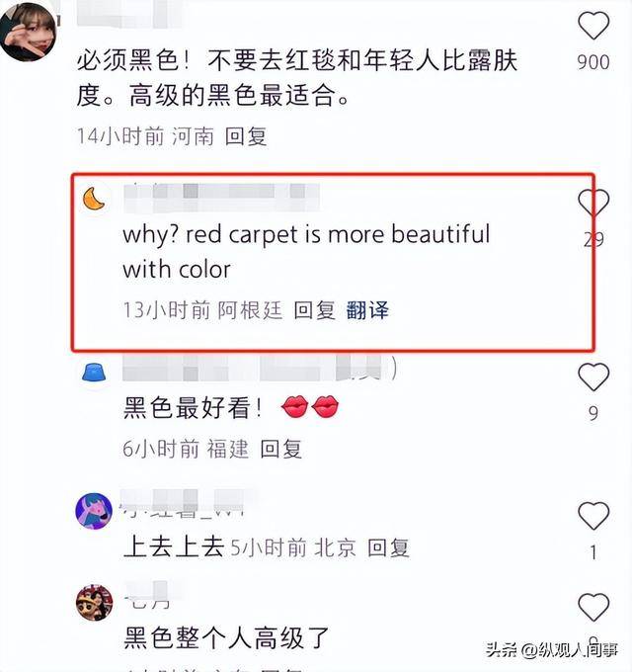Image resolution: width=632 pixels, height=672 pixels.
Task: Like the English red carpet comment
Action: tap(593, 203)
